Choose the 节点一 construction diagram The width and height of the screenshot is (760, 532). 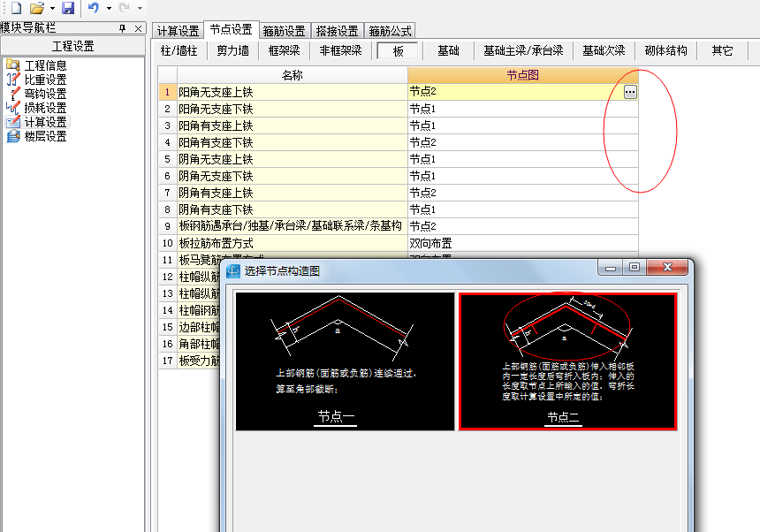345,361
